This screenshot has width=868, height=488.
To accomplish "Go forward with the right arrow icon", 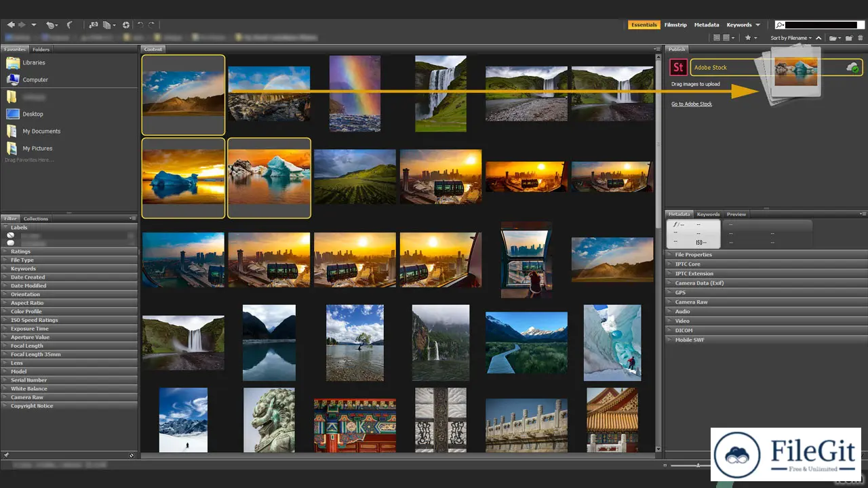I will click(22, 25).
